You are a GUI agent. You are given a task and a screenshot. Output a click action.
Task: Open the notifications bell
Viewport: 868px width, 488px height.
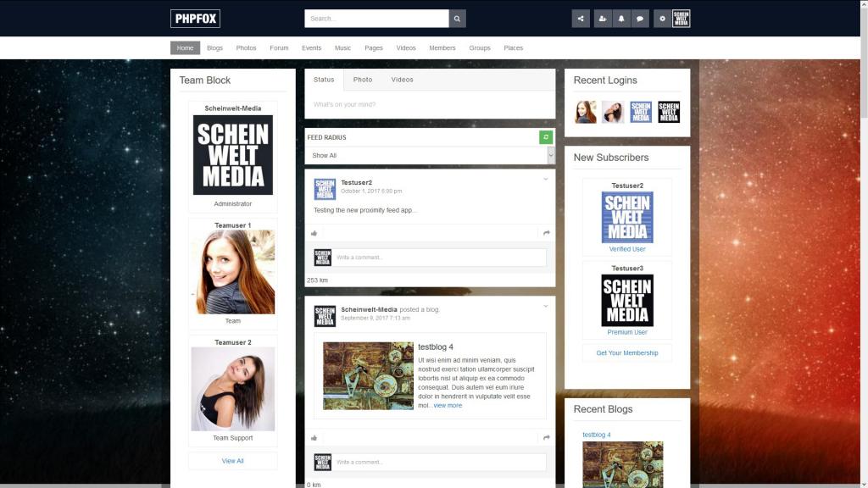[622, 19]
